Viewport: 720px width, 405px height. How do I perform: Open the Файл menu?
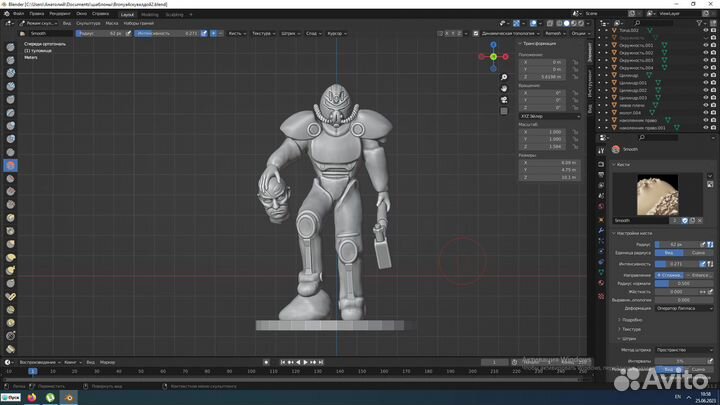pyautogui.click(x=19, y=15)
